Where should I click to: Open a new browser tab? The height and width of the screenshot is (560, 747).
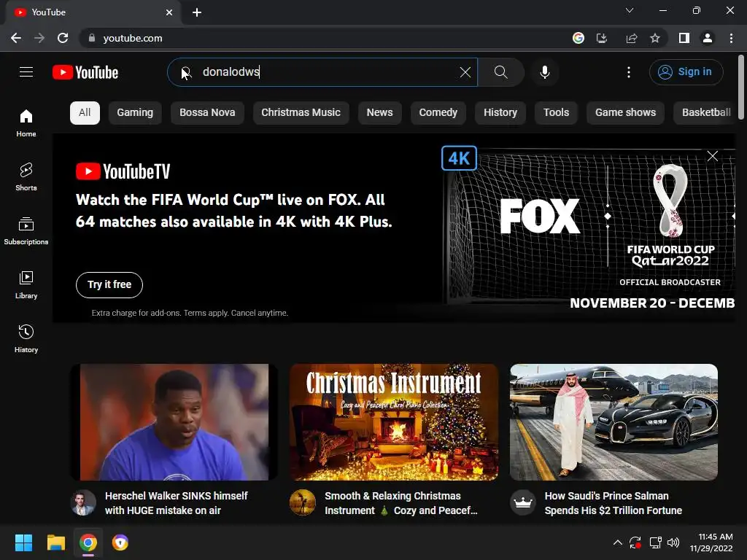point(197,12)
